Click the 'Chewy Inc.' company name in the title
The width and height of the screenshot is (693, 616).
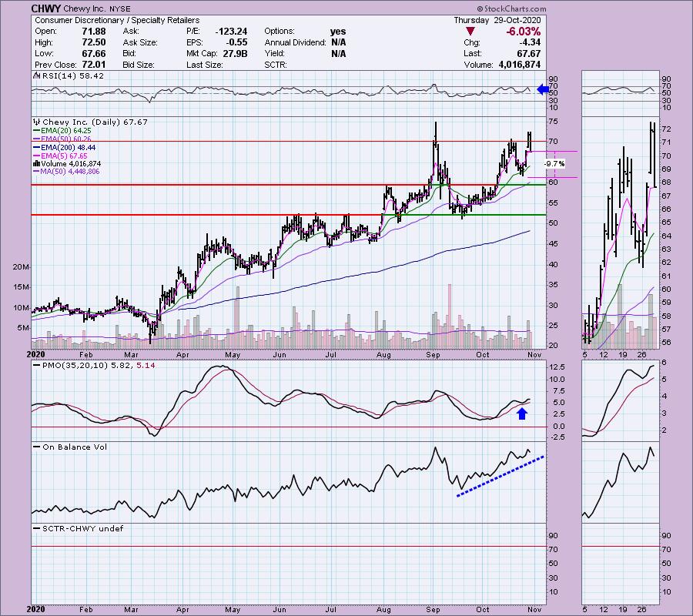pos(85,8)
